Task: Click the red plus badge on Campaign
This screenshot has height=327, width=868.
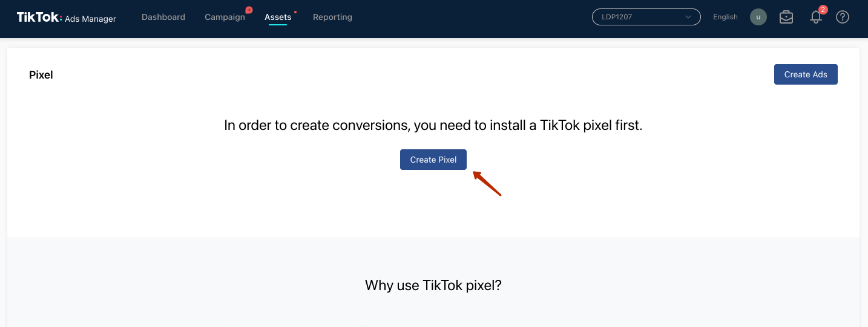Action: pos(249,10)
